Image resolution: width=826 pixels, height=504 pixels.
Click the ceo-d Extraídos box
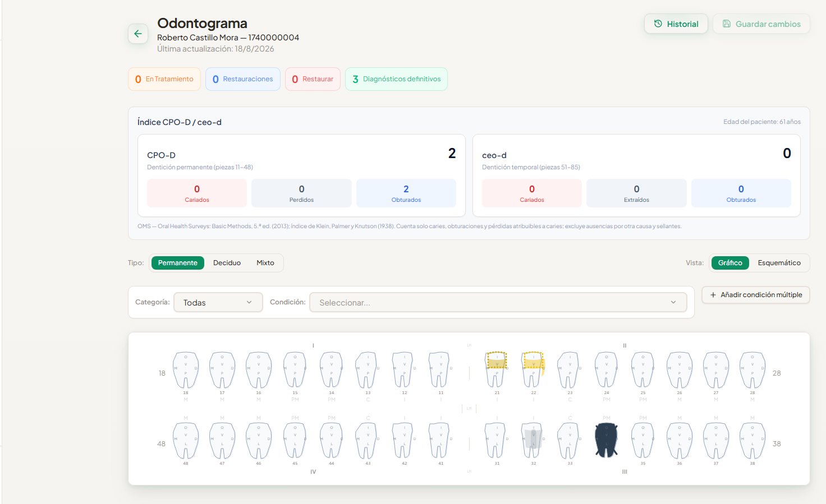(x=636, y=193)
